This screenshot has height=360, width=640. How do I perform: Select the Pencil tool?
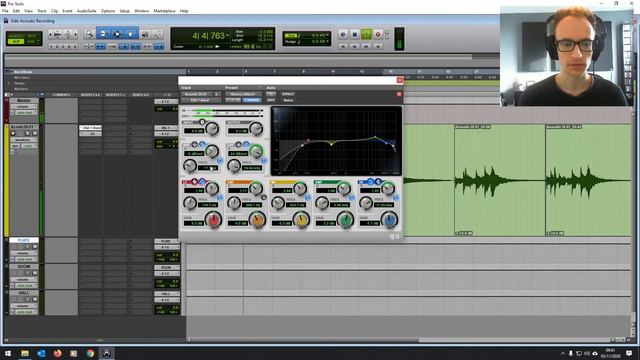158,35
